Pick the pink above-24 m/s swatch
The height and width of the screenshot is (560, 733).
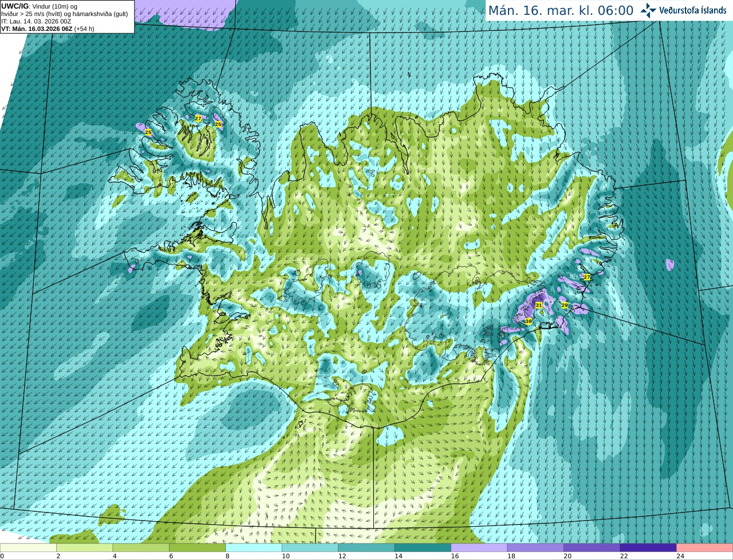704,547
